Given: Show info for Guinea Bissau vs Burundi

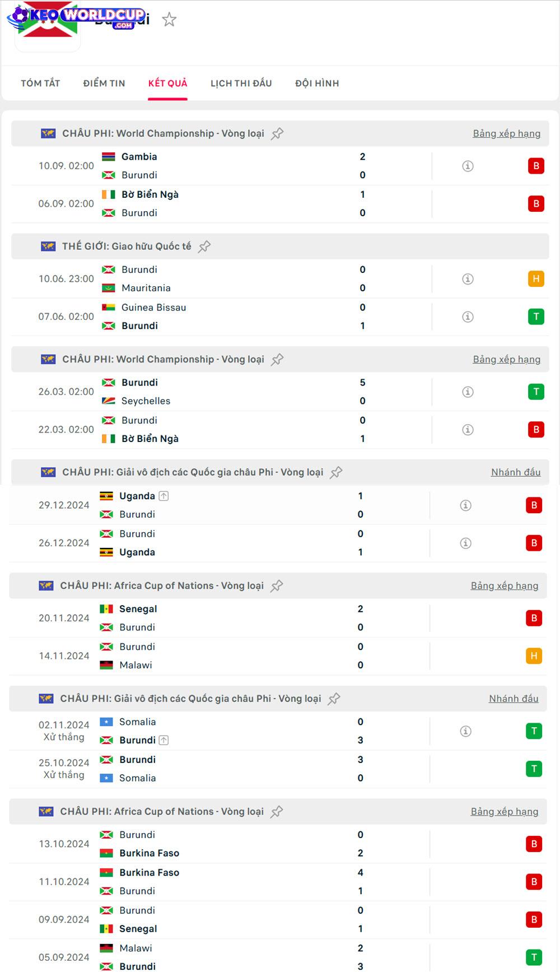Looking at the screenshot, I should (468, 317).
